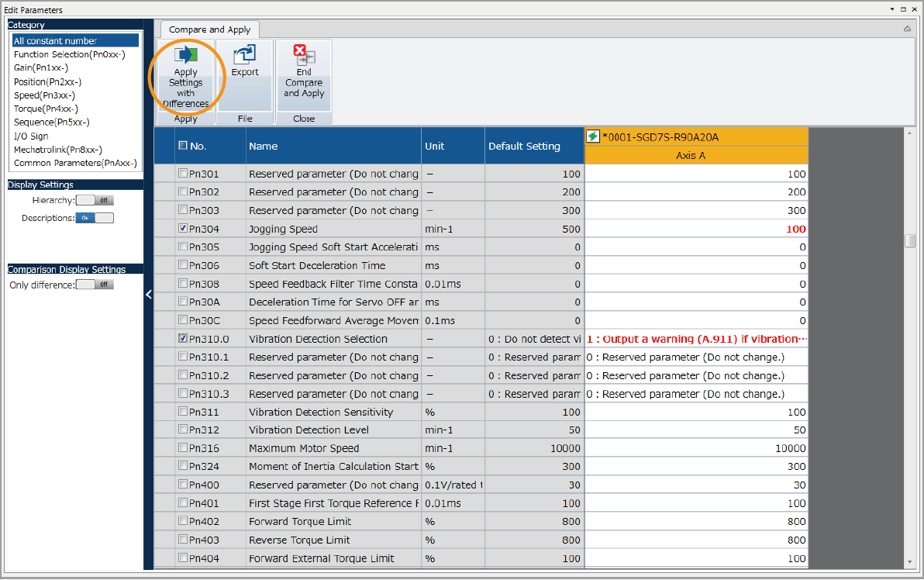The height and width of the screenshot is (580, 924).
Task: Toggle the Hierarchy switch
Action: pos(95,200)
